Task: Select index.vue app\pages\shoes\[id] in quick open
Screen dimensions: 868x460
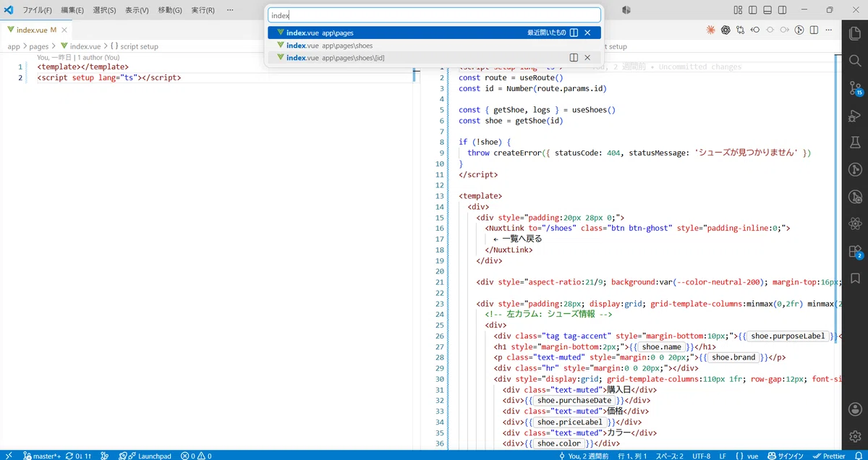Action: (434, 57)
